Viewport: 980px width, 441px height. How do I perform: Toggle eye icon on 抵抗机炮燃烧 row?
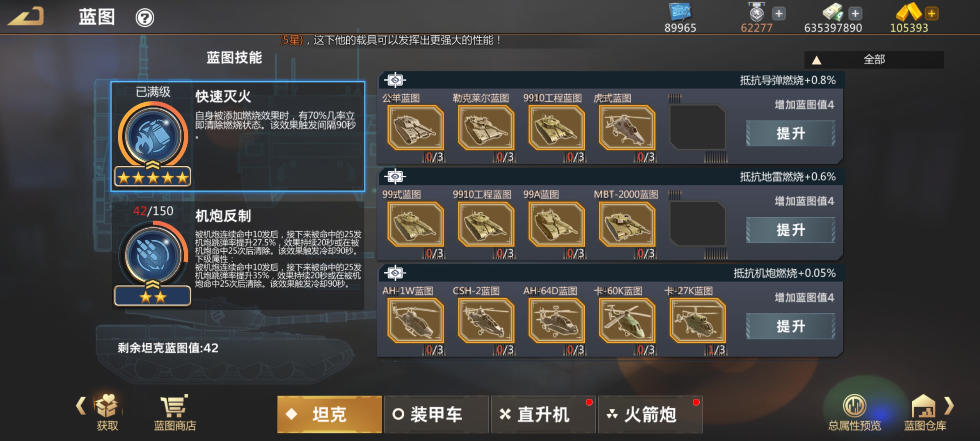(x=395, y=273)
